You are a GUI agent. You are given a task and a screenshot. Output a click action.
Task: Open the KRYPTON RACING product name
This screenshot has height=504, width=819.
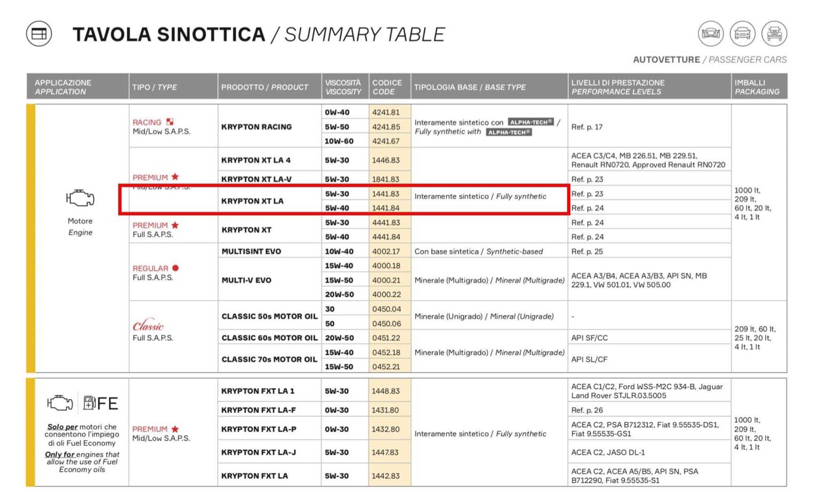click(x=256, y=127)
